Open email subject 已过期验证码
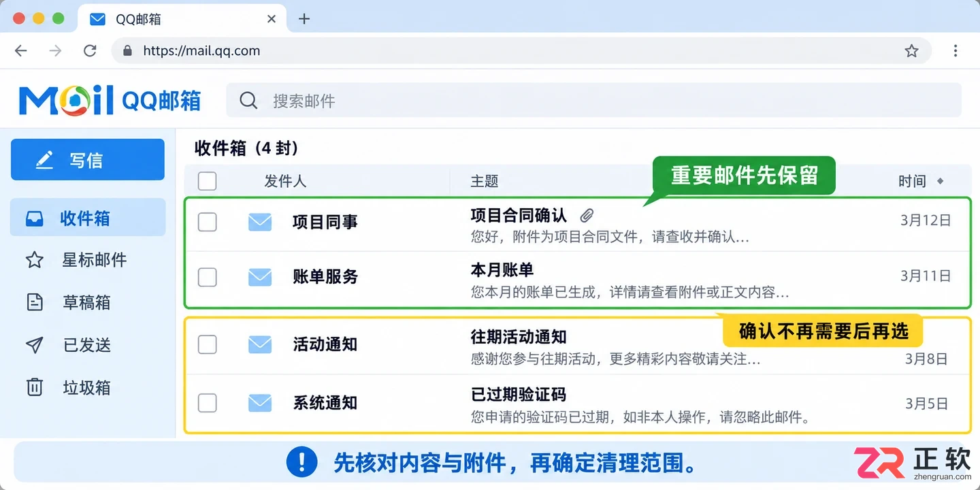The width and height of the screenshot is (980, 490). click(519, 395)
